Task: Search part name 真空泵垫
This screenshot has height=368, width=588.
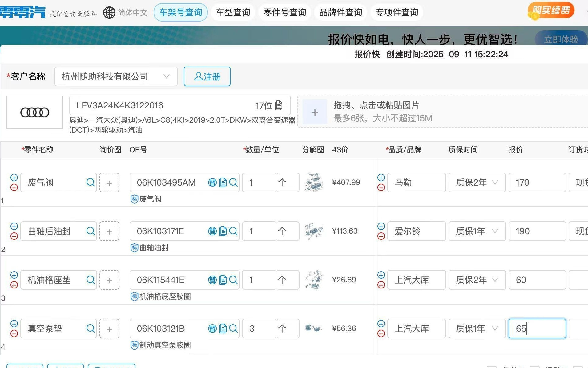Action: [91, 329]
